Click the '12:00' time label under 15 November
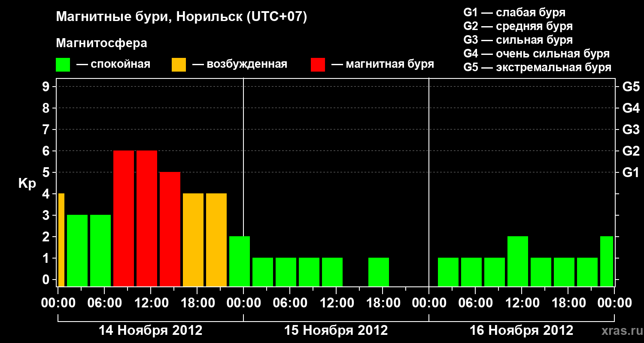Screen dimensions: 644x343 [336, 303]
